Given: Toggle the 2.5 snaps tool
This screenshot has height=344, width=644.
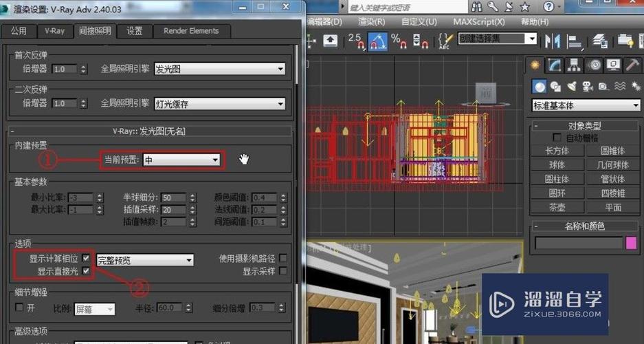Looking at the screenshot, I should 357,41.
